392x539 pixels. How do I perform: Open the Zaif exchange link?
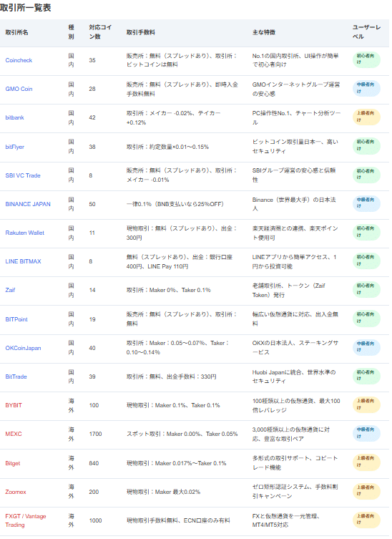(x=10, y=290)
